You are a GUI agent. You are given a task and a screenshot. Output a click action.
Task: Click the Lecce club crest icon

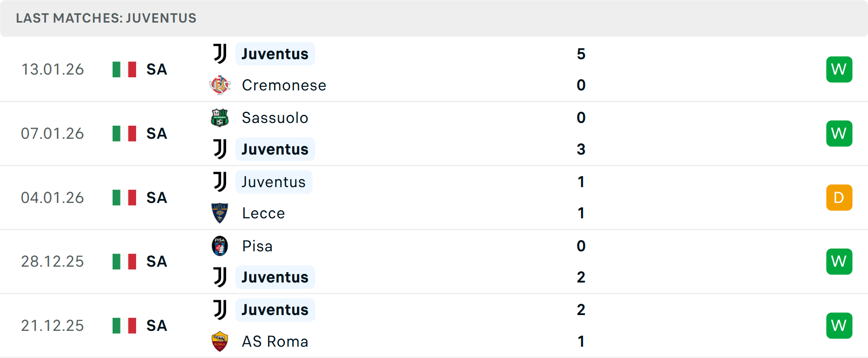click(220, 213)
